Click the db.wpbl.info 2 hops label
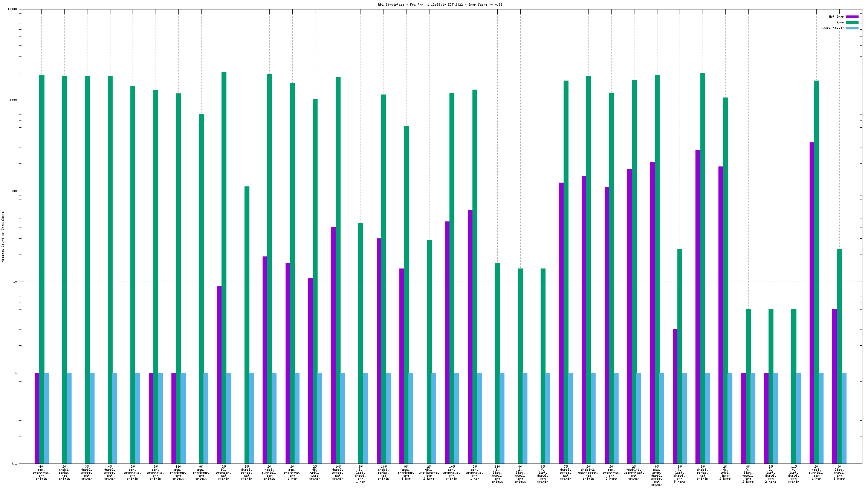The image size is (868, 488). (725, 473)
